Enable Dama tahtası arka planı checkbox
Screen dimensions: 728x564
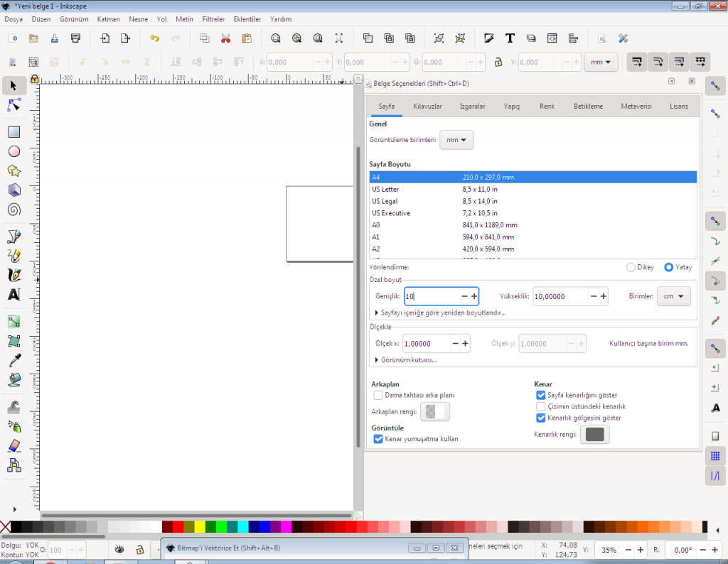pos(378,395)
